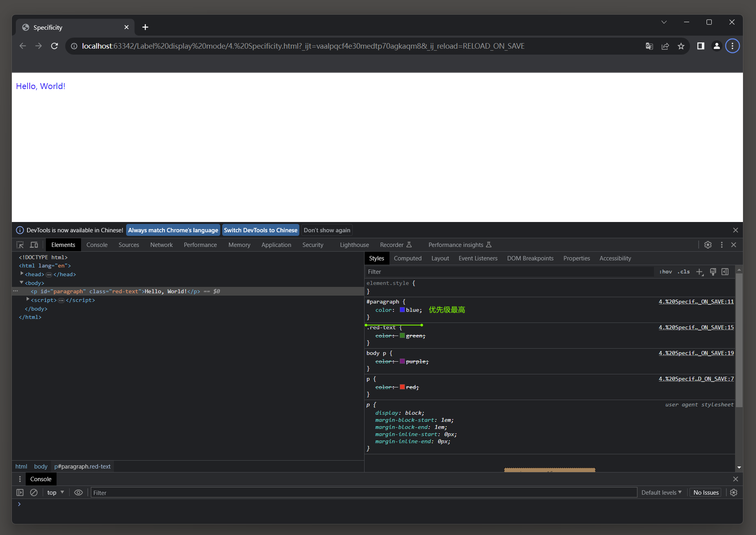Click Always match Chrome's language
This screenshot has height=535, width=756.
[173, 230]
